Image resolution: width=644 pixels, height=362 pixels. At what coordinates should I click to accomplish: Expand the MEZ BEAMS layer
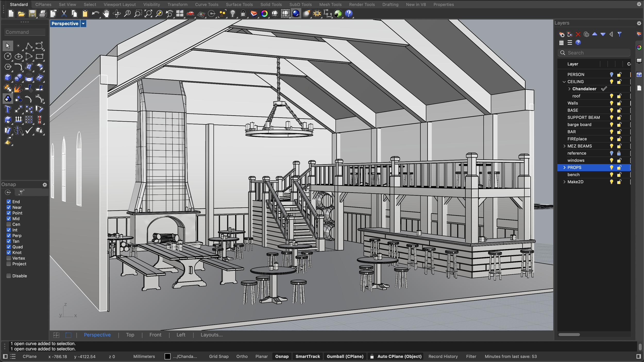(564, 146)
